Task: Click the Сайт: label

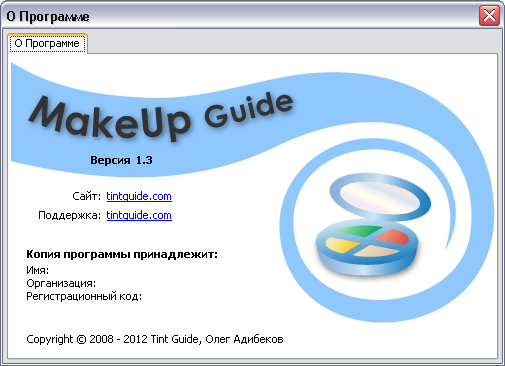Action: (x=86, y=196)
